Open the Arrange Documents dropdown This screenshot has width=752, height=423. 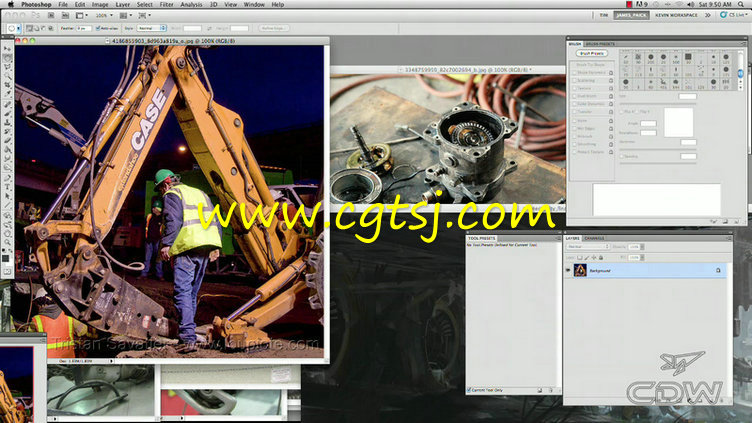pyautogui.click(x=126, y=15)
